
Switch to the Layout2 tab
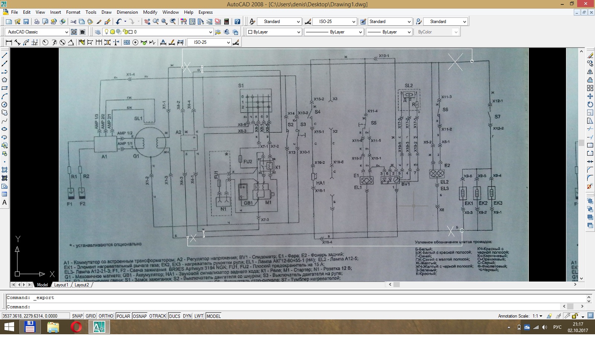pos(82,285)
